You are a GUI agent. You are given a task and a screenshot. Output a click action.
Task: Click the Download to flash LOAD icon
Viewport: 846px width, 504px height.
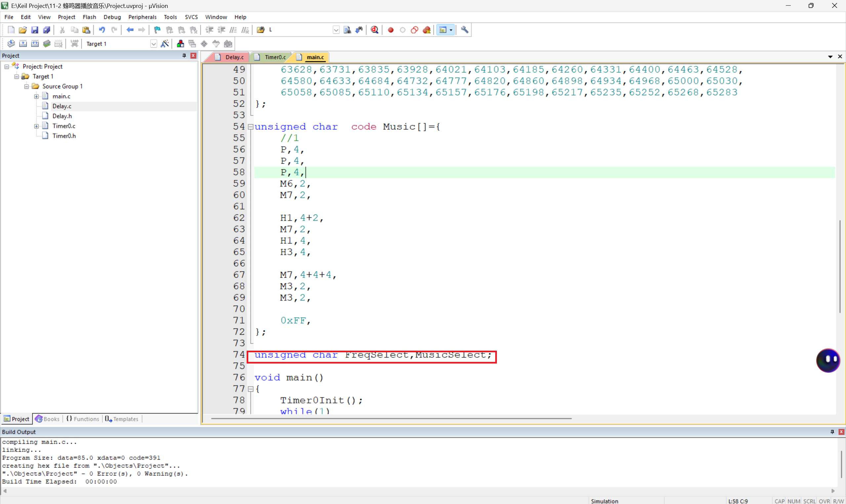pos(74,44)
